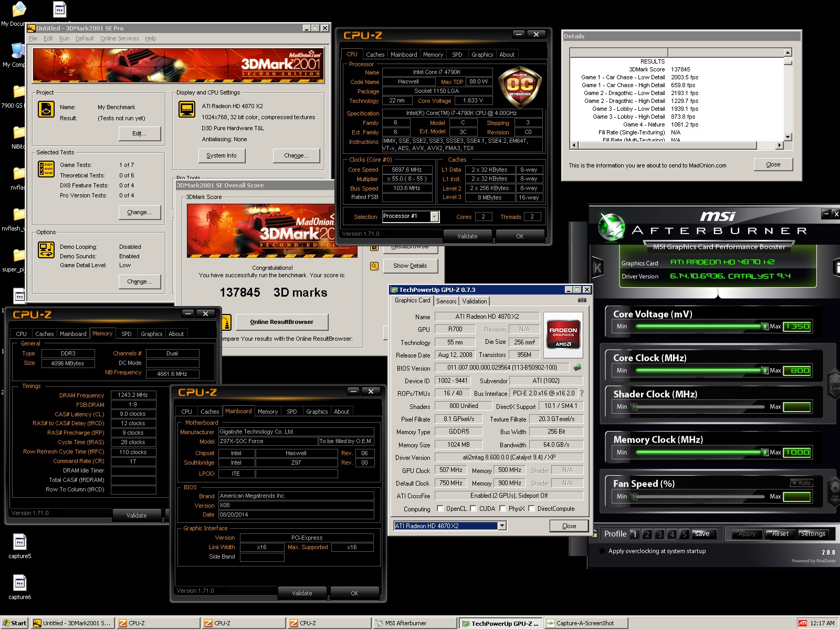This screenshot has width=840, height=630.
Task: Click Details horizontal scroll left arrow
Action: [574, 145]
